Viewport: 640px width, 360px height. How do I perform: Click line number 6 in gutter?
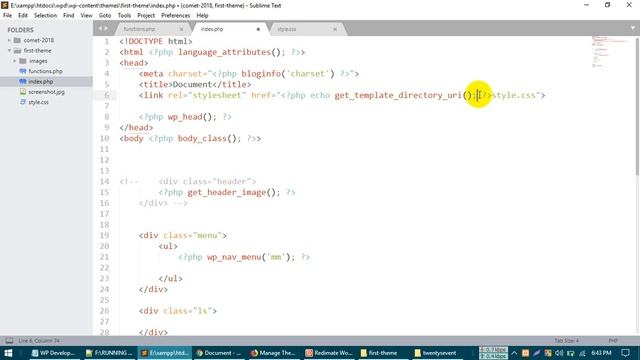107,95
